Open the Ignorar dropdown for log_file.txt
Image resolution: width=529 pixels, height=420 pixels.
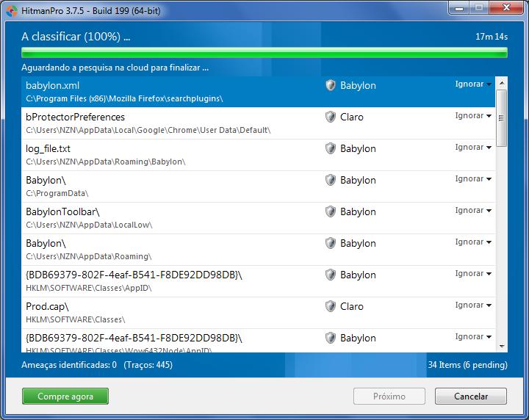(x=473, y=148)
